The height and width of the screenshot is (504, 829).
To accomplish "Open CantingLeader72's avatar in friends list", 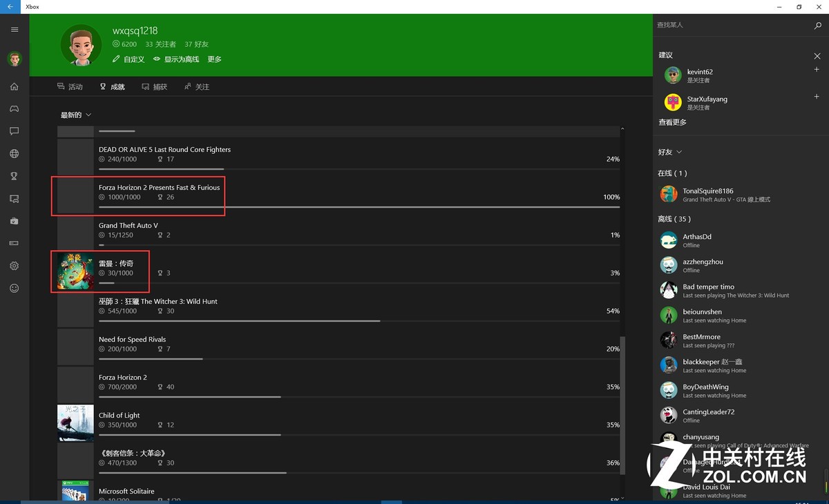I will pyautogui.click(x=669, y=416).
